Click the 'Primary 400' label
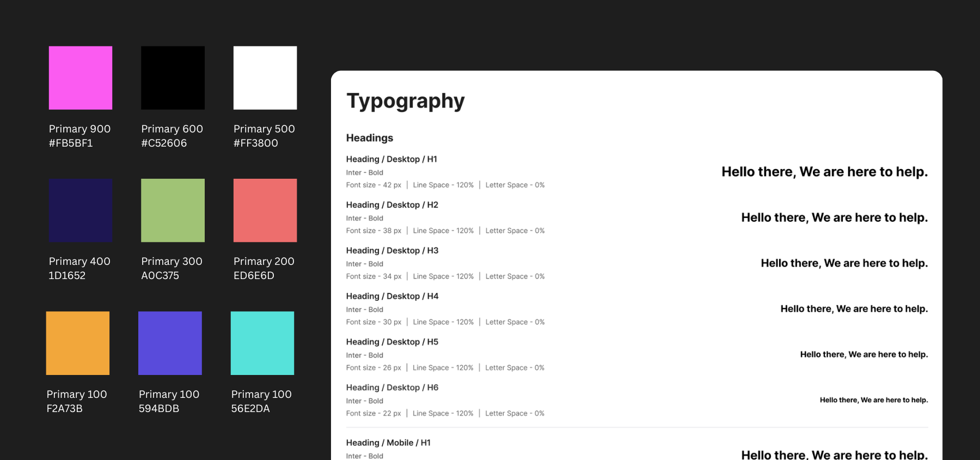Viewport: 980px width, 460px height. [79, 261]
